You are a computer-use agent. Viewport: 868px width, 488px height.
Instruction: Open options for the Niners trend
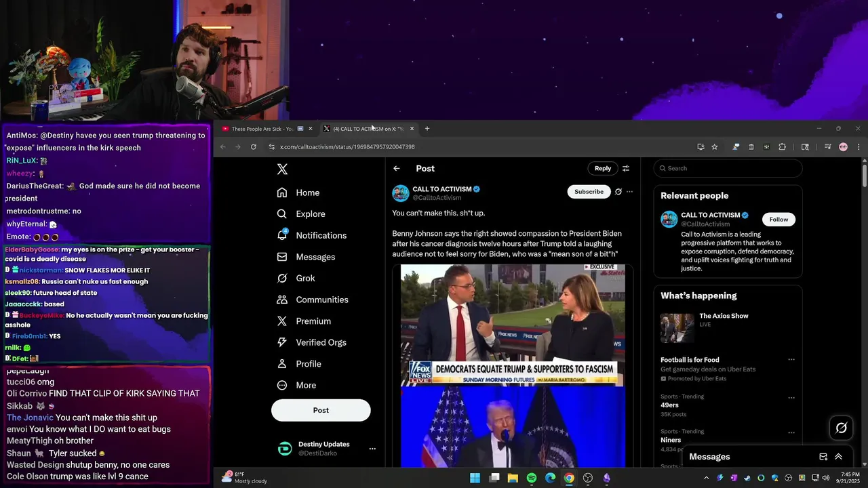[x=791, y=432]
